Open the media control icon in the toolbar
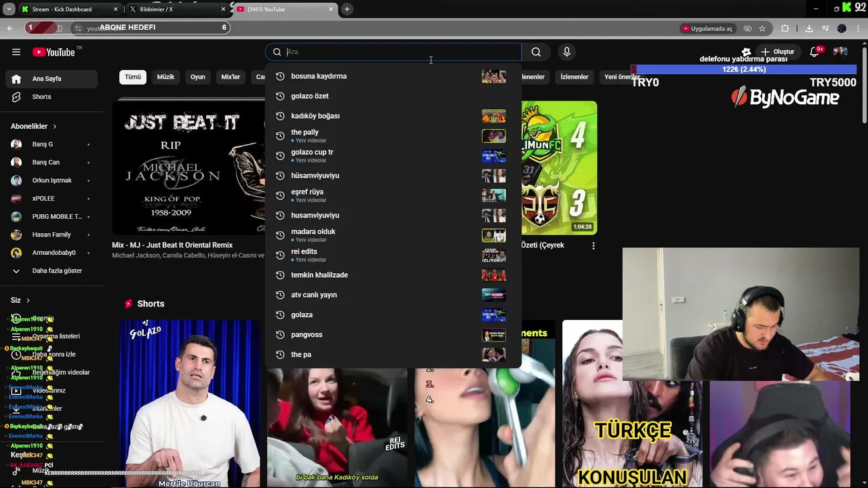Image resolution: width=868 pixels, height=488 pixels. pos(825,28)
